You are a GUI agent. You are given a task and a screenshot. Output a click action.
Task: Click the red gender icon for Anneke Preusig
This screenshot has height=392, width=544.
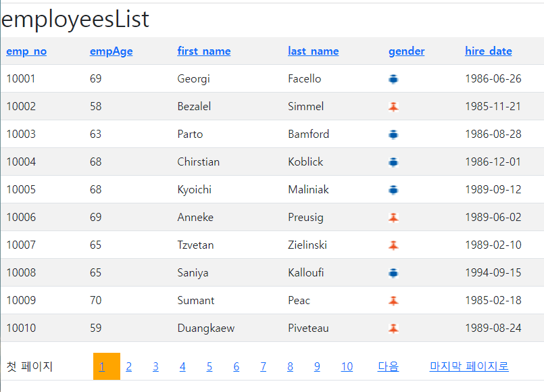(393, 218)
